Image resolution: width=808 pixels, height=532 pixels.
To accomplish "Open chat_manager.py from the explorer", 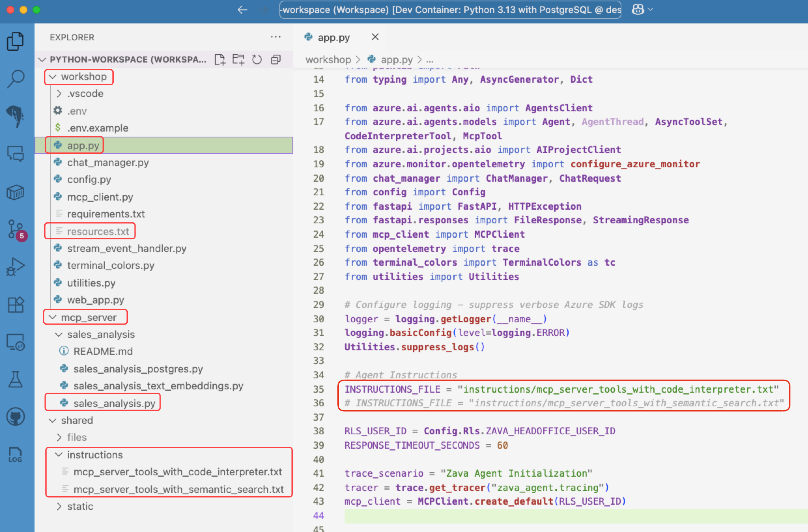I will (107, 162).
